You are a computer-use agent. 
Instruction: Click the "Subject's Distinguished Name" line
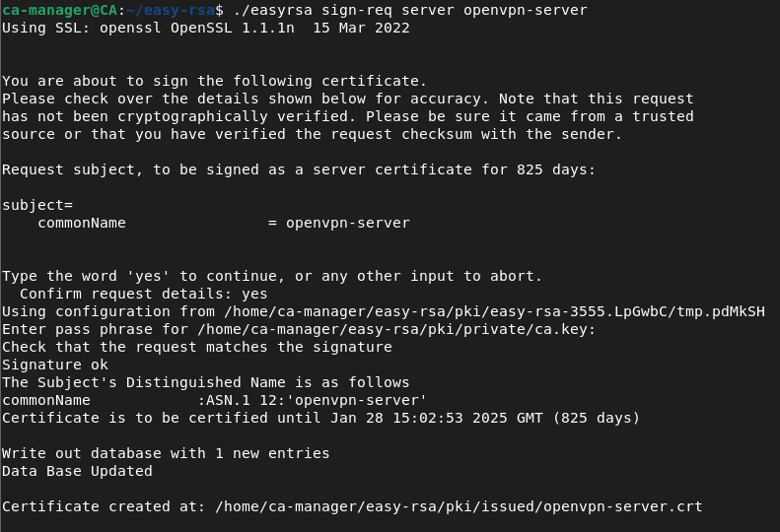pyautogui.click(x=205, y=382)
